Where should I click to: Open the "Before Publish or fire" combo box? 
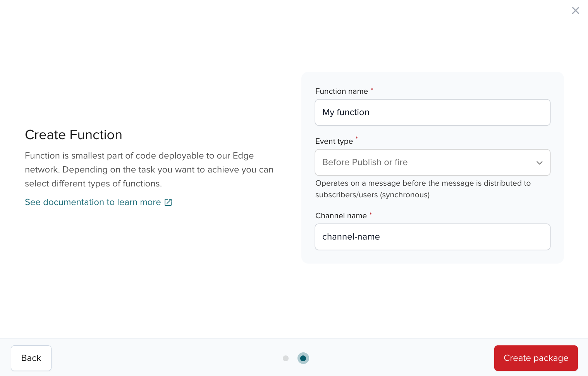point(426,162)
